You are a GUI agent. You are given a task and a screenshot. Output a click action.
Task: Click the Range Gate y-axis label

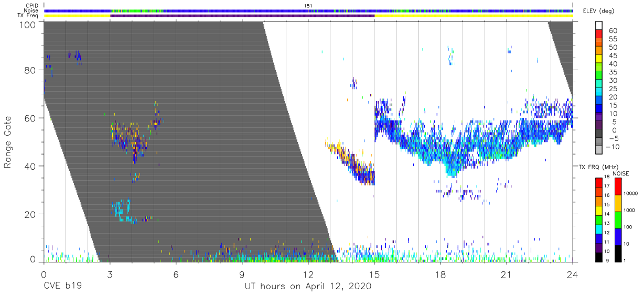pyautogui.click(x=8, y=142)
